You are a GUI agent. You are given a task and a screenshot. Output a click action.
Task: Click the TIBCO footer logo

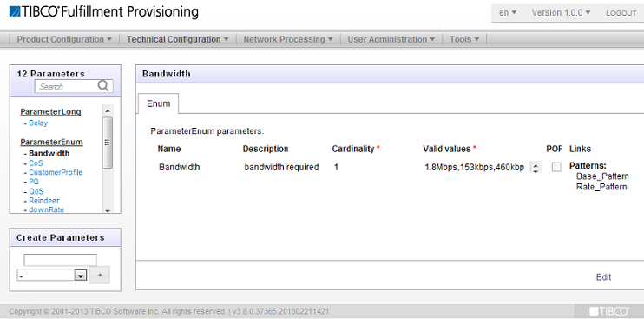coord(609,311)
